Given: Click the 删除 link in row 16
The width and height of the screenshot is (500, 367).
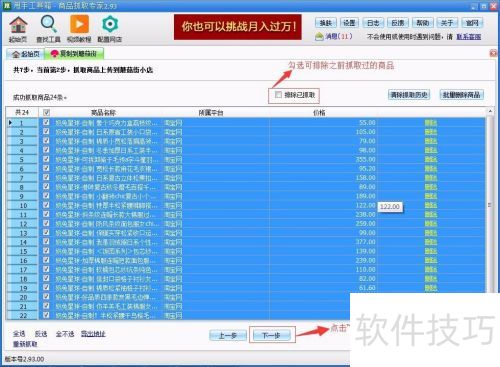Looking at the screenshot, I should [x=431, y=260].
